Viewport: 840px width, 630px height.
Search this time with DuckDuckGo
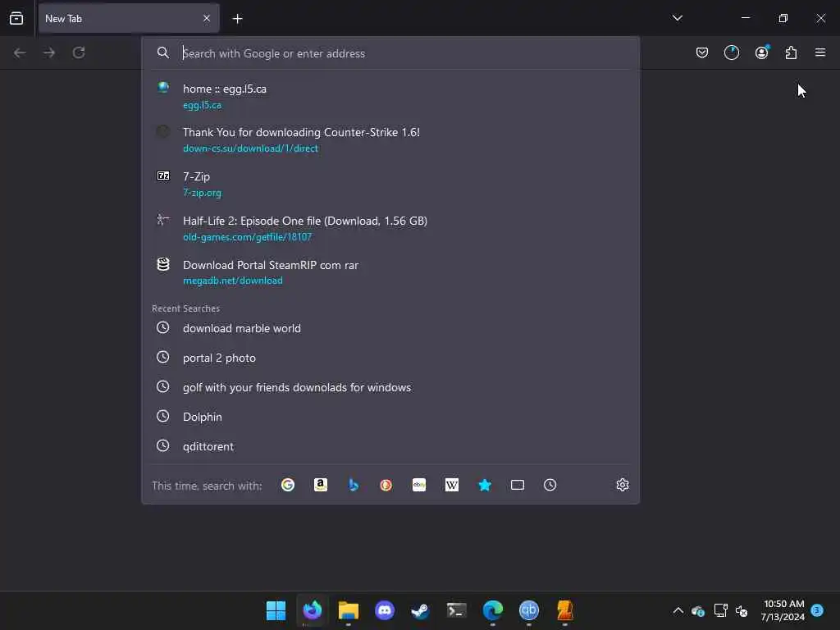point(386,485)
